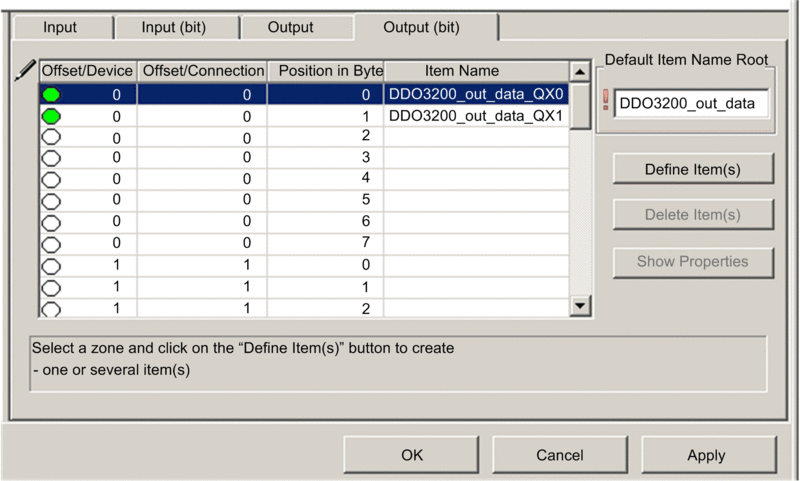
Task: Select the DDO3200_out_data_QX1 item name cell
Action: coord(476,116)
